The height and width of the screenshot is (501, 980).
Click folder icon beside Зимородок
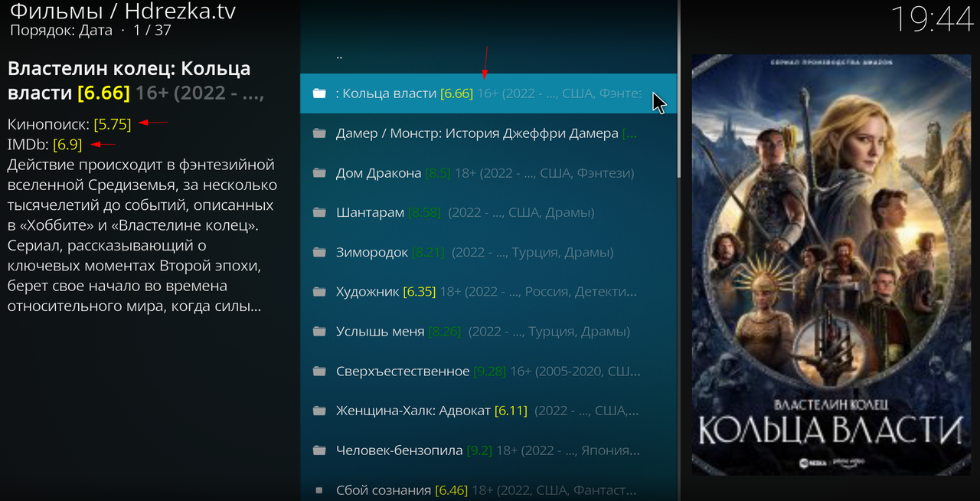coord(319,252)
